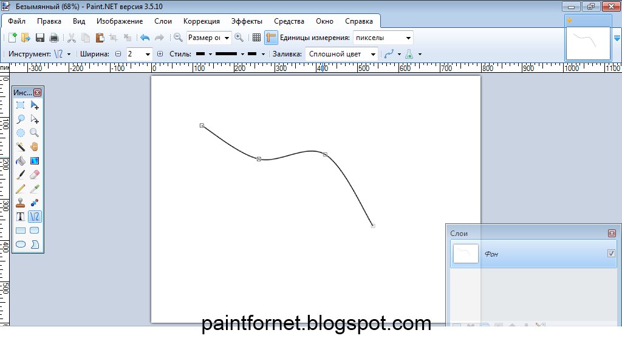Toggle antialiasing in the tool options bar

(410, 53)
